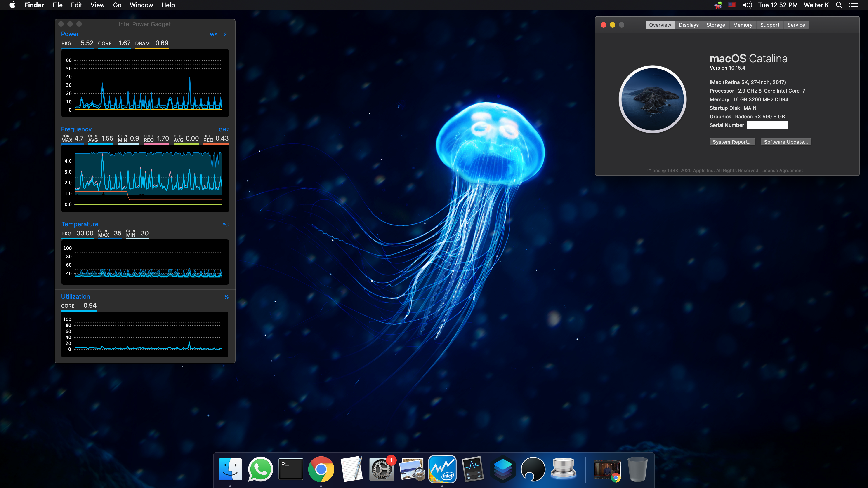Open the U.S. flag input menu
868x488 pixels.
point(732,5)
